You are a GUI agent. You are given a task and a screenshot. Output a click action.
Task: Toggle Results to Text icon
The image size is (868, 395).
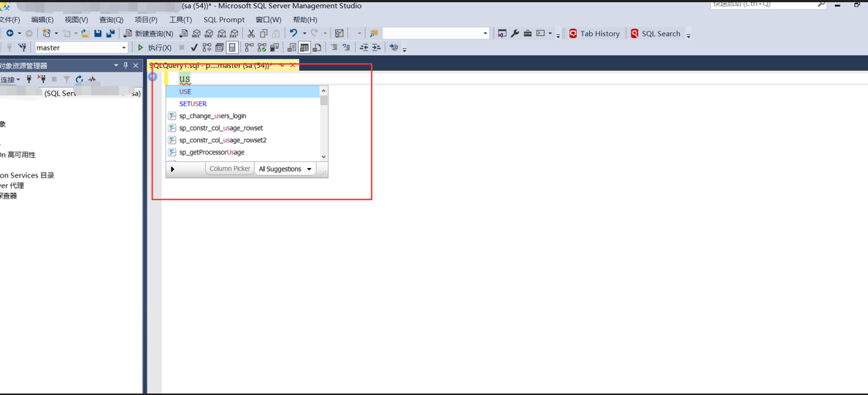pos(291,47)
